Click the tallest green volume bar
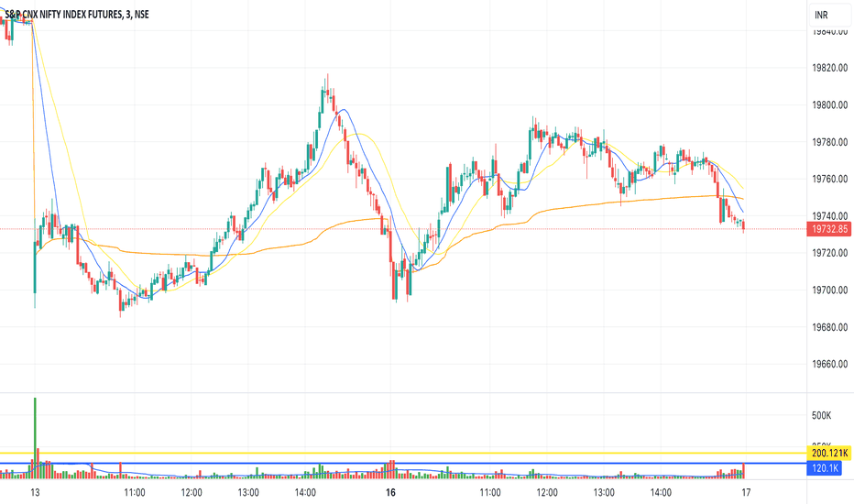 click(35, 438)
